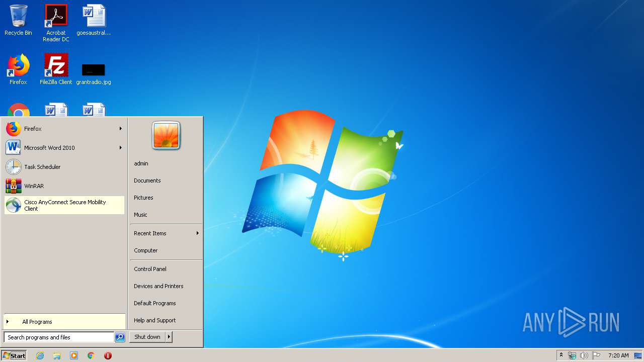Click Cisco AnyConnect globe icon
This screenshot has width=644, height=362.
coord(14,205)
